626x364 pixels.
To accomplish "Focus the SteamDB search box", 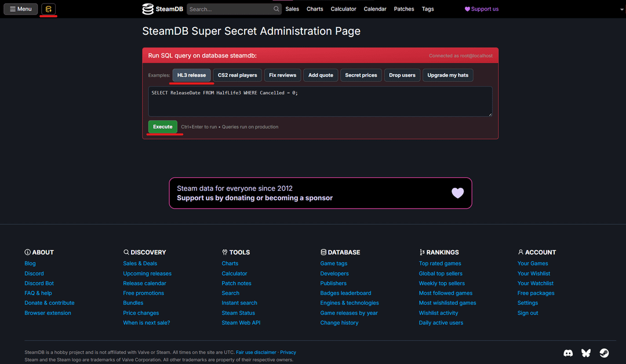I will pyautogui.click(x=230, y=9).
